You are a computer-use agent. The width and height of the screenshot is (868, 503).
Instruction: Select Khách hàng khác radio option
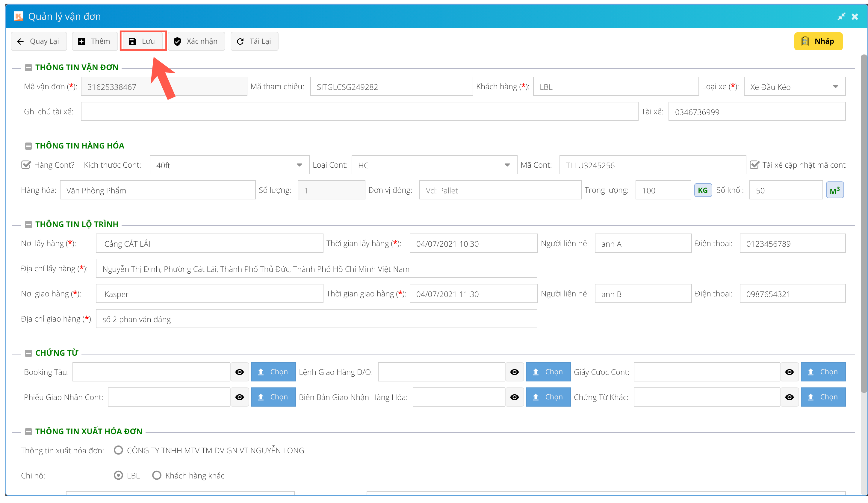click(x=157, y=475)
